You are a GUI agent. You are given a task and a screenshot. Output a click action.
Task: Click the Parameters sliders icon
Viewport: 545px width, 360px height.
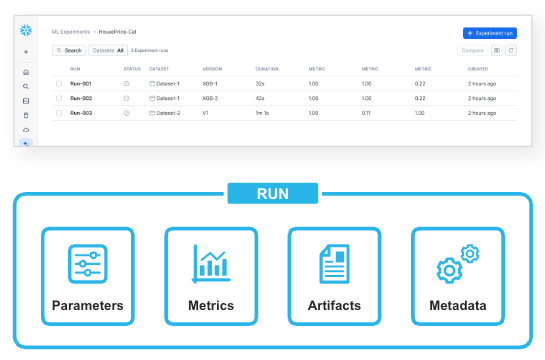click(x=88, y=264)
